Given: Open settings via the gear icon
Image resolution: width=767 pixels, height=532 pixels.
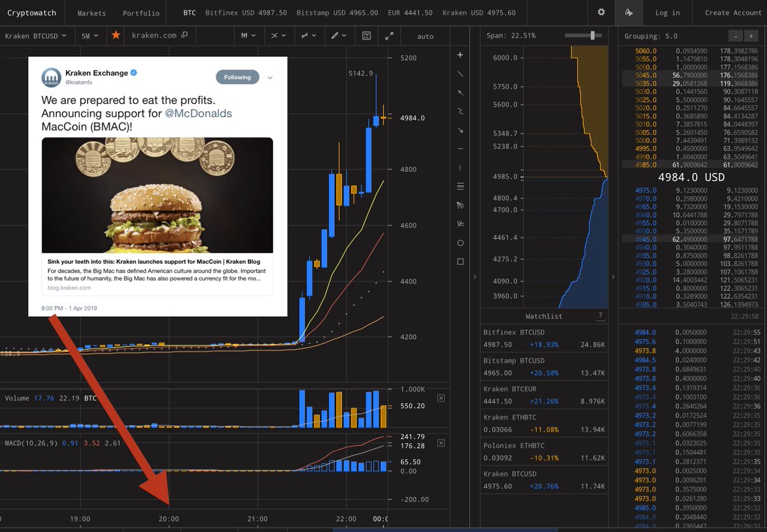Looking at the screenshot, I should [x=601, y=12].
